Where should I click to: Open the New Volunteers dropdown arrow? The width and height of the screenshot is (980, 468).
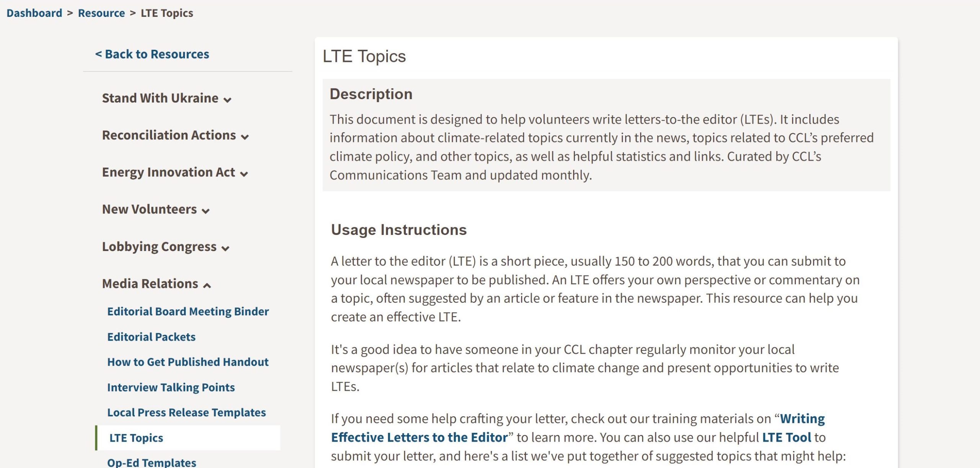point(206,210)
